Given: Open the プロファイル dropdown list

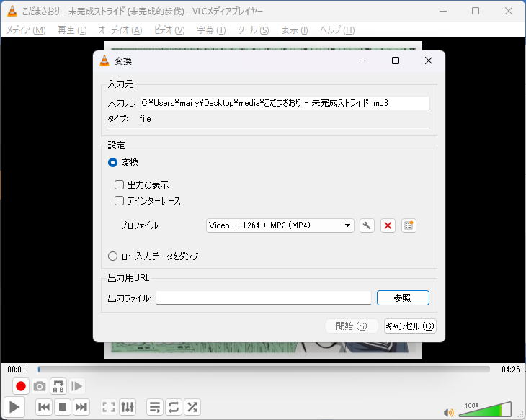Looking at the screenshot, I should point(280,225).
